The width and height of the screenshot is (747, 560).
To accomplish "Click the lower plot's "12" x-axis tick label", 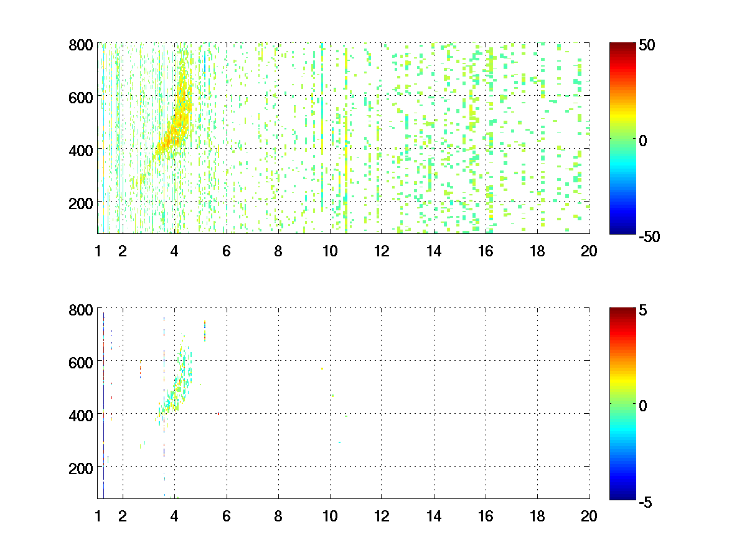I will tap(382, 516).
